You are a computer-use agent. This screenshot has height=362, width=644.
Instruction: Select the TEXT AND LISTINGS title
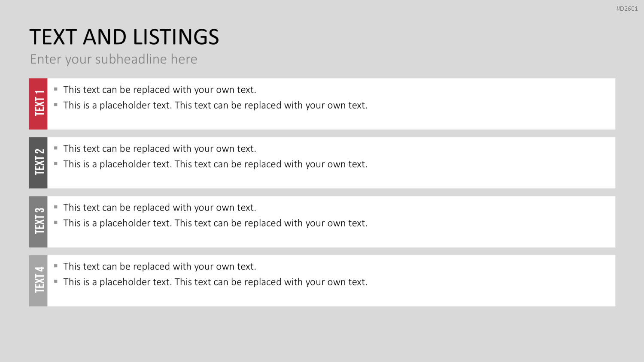pos(124,37)
